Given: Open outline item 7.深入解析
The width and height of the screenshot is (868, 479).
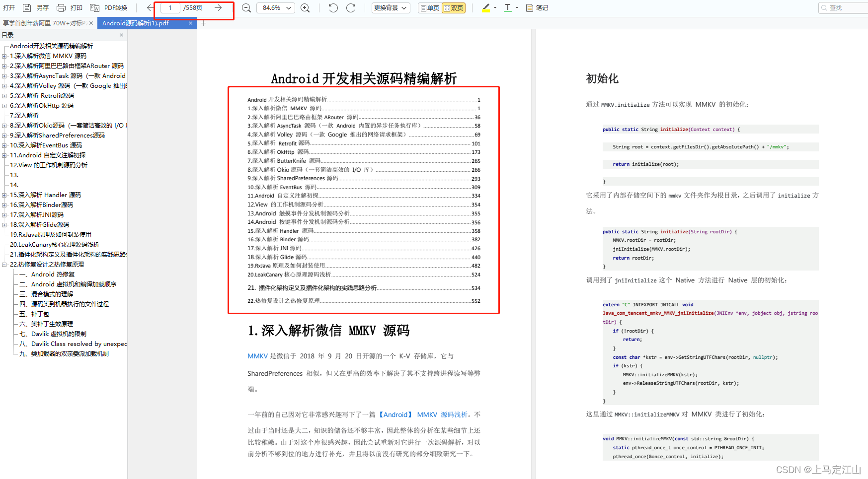Looking at the screenshot, I should coord(24,116).
